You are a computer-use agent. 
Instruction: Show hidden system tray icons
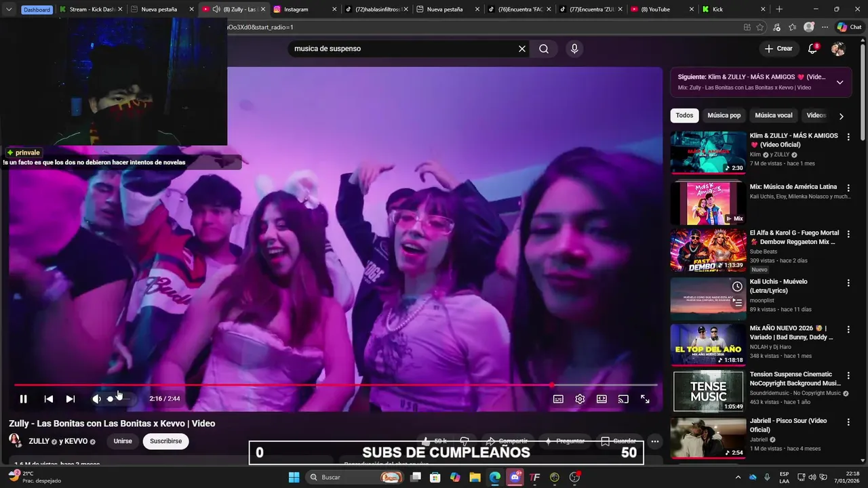[x=738, y=477]
